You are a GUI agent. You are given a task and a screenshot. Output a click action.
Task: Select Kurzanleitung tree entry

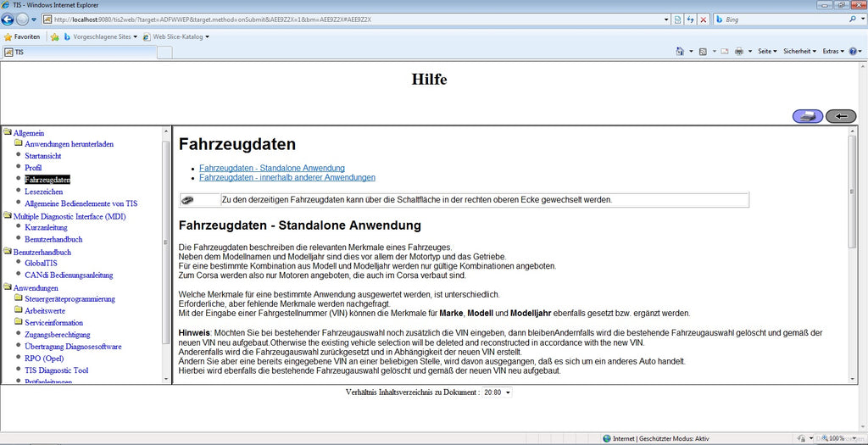[x=46, y=227]
